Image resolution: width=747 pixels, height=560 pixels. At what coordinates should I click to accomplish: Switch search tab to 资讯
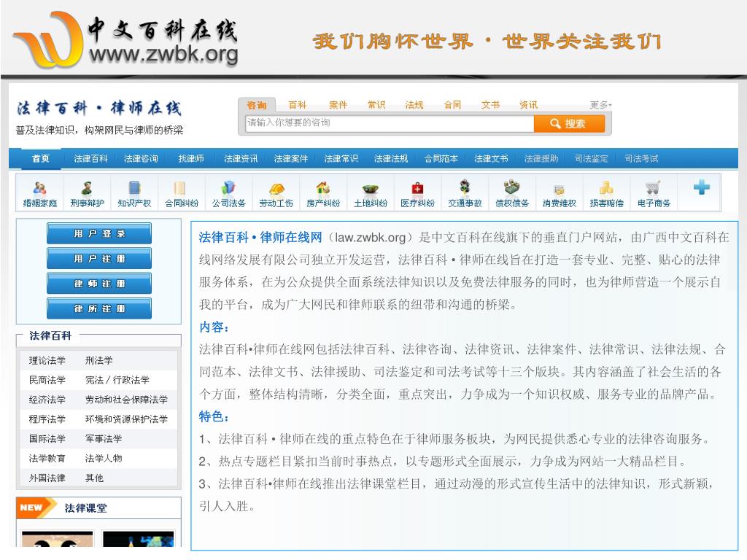tap(528, 105)
